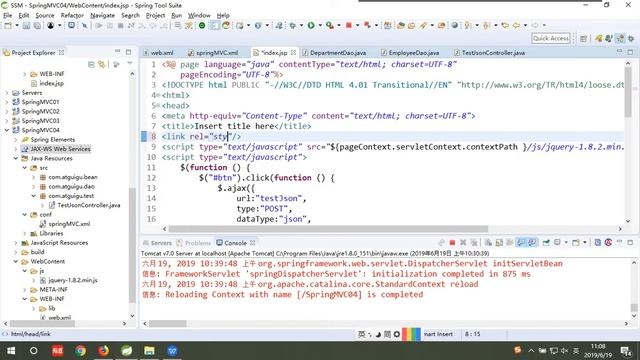Viewport: 640px width, 360px height.
Task: Select springMVC.xml under conf folder
Action: 69,224
